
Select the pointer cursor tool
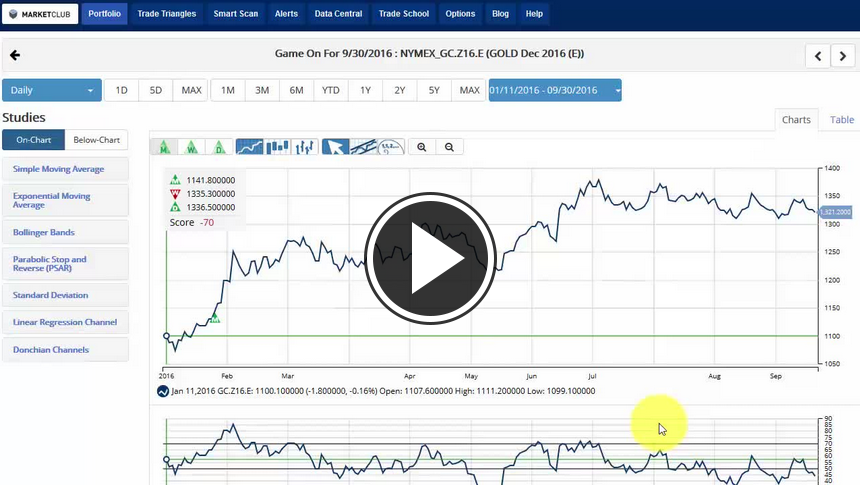336,147
